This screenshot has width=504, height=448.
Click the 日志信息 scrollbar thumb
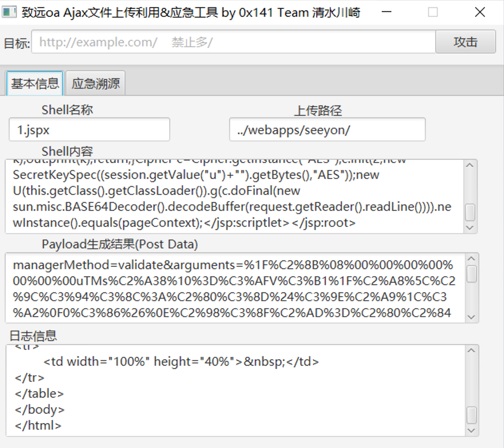tap(472, 415)
